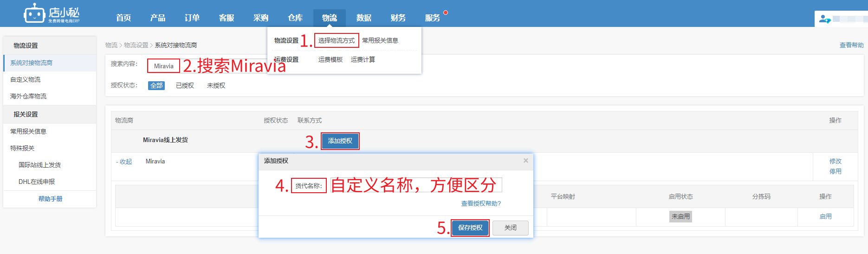Click the 平台映射 column header
The height and width of the screenshot is (254, 868).
click(563, 196)
